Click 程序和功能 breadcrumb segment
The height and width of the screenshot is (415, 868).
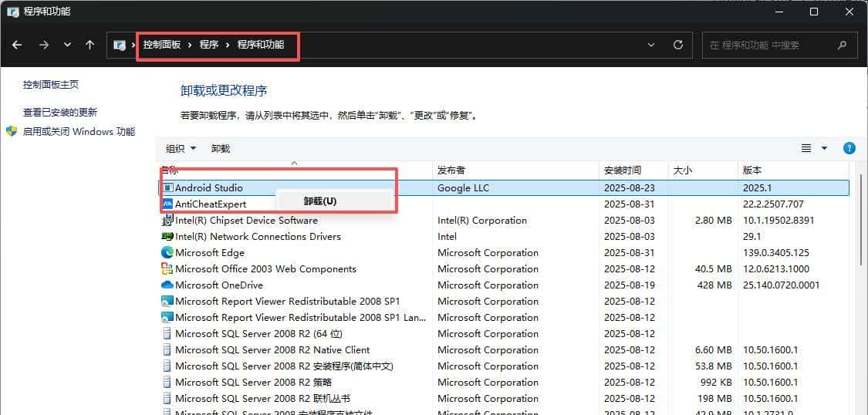click(x=261, y=45)
